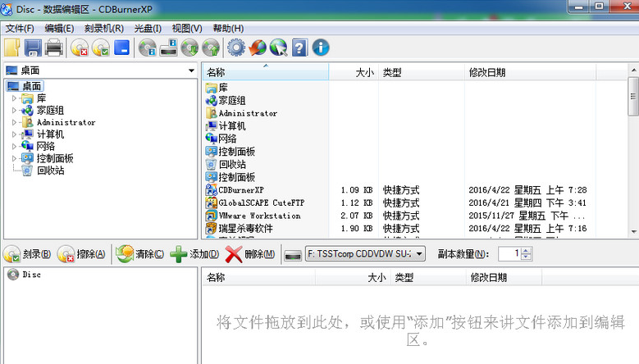Click the Firefox-style globe toolbar icon
Image resolution: width=639 pixels, height=364 pixels.
(x=258, y=48)
